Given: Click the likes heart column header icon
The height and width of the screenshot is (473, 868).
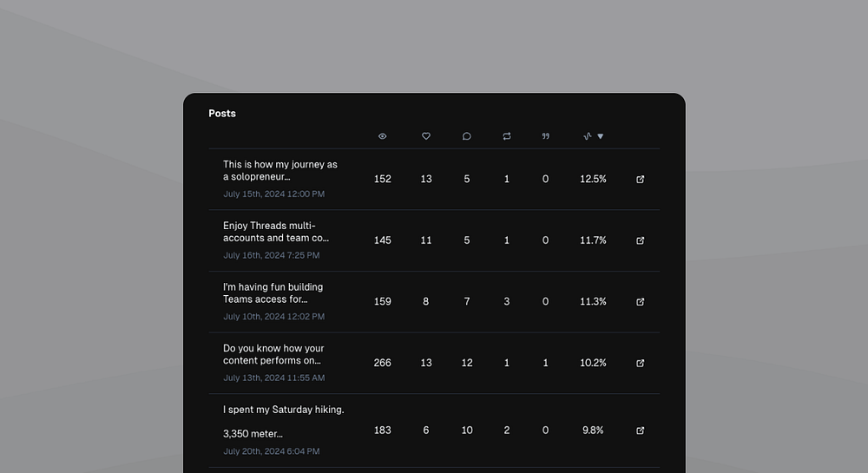Looking at the screenshot, I should click(426, 136).
